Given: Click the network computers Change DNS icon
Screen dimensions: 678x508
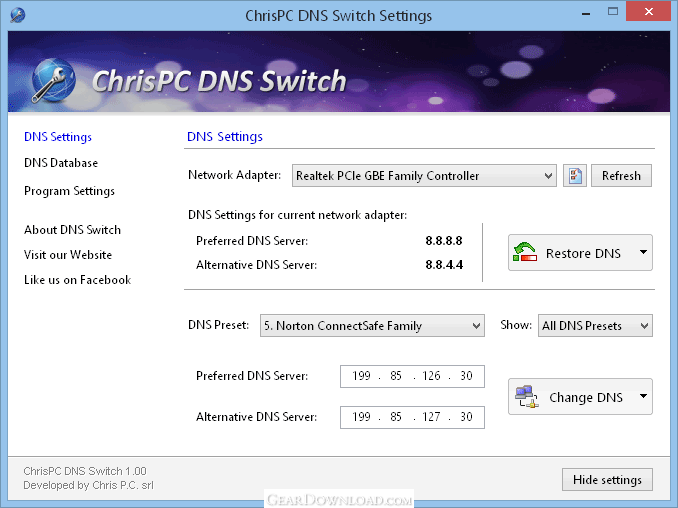Looking at the screenshot, I should pos(526,396).
